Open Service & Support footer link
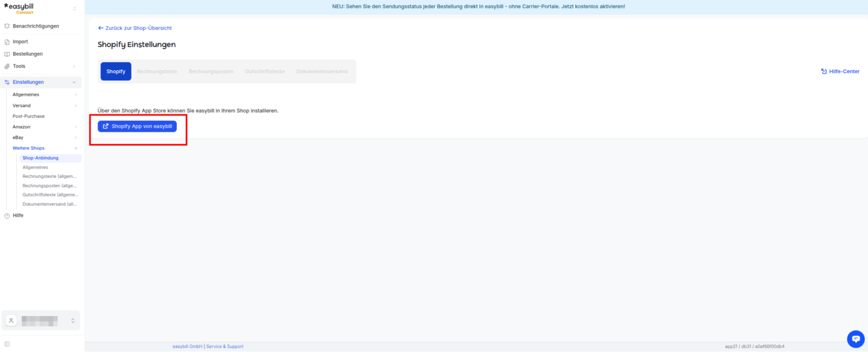 225,346
